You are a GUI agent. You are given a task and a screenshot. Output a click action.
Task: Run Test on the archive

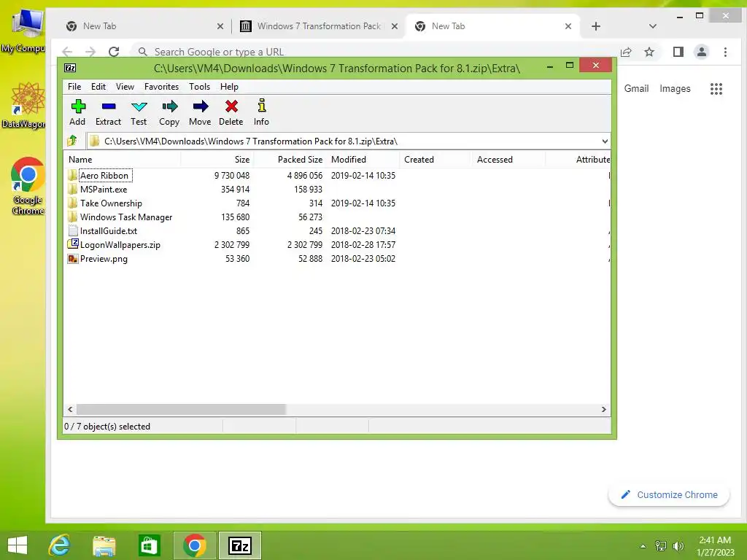(139, 112)
